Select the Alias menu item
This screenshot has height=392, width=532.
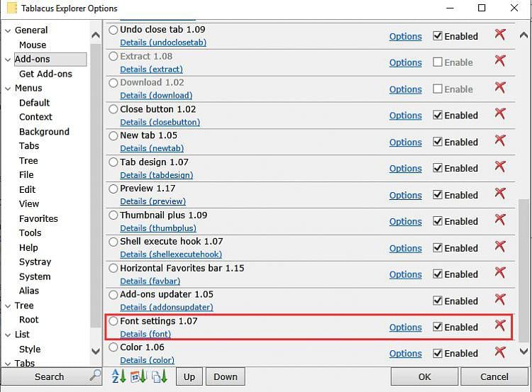(x=29, y=291)
